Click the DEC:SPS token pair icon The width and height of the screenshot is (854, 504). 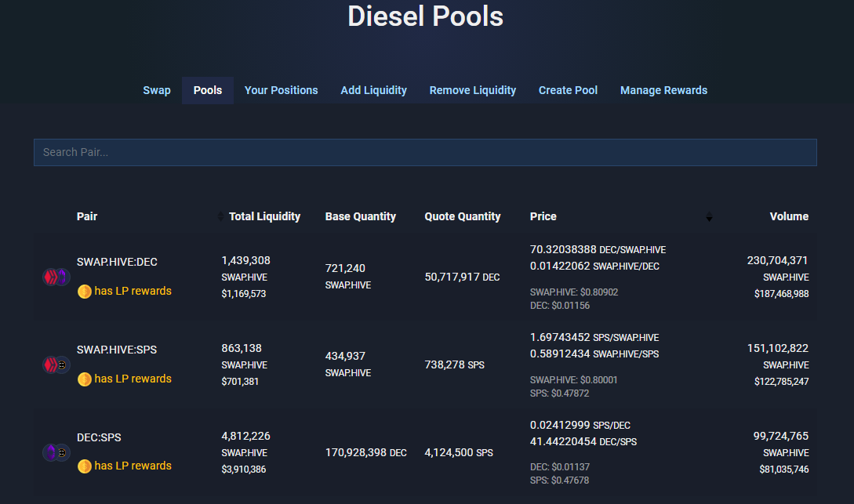(56, 452)
